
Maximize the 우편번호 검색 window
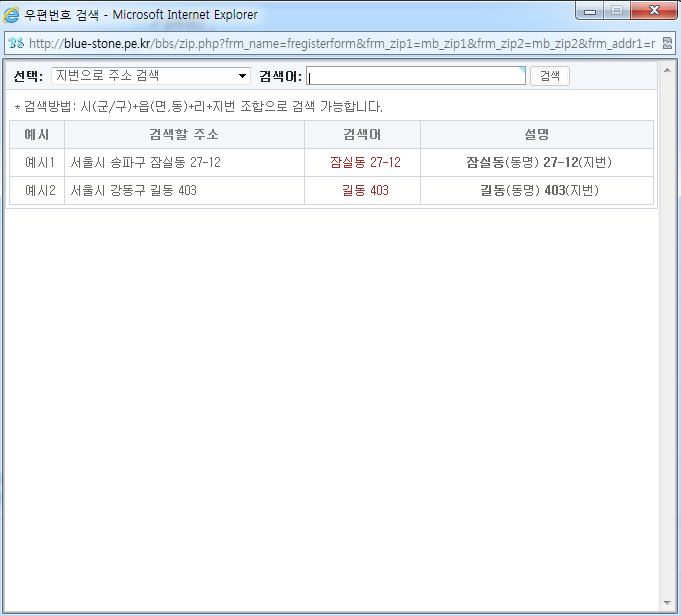[x=617, y=12]
